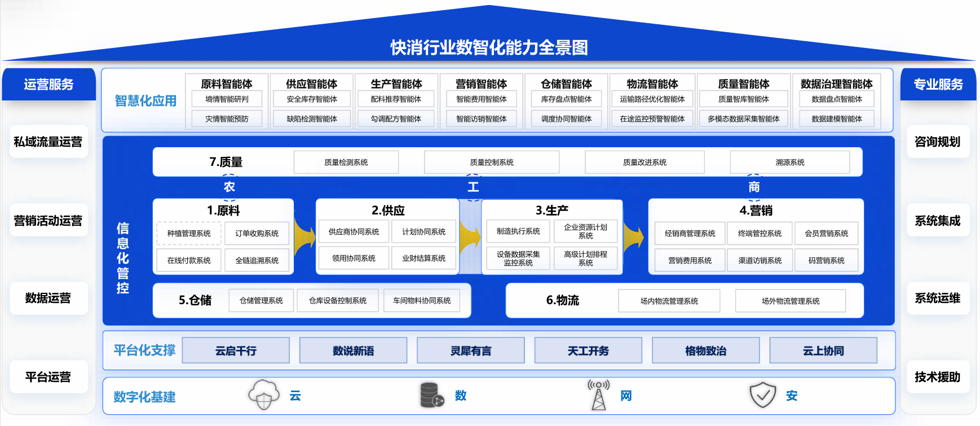Select 调度协同智能体
Viewport: 980px width, 426px height.
(x=567, y=118)
